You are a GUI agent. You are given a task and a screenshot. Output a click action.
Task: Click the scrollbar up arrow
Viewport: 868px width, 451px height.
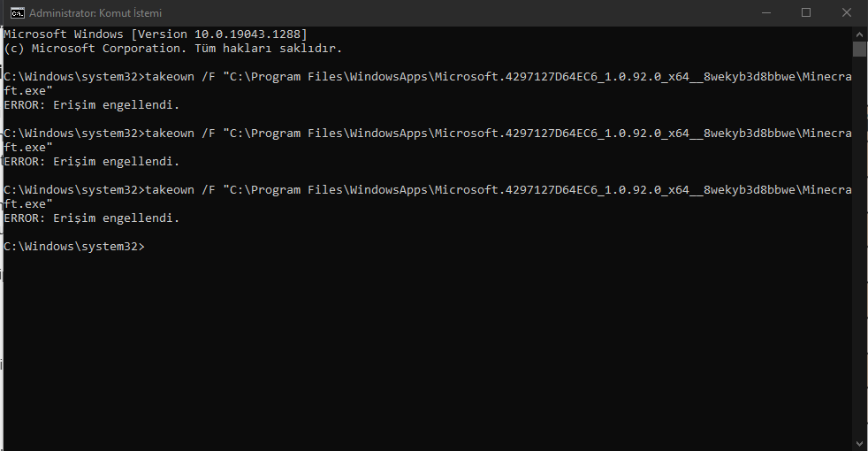(859, 33)
